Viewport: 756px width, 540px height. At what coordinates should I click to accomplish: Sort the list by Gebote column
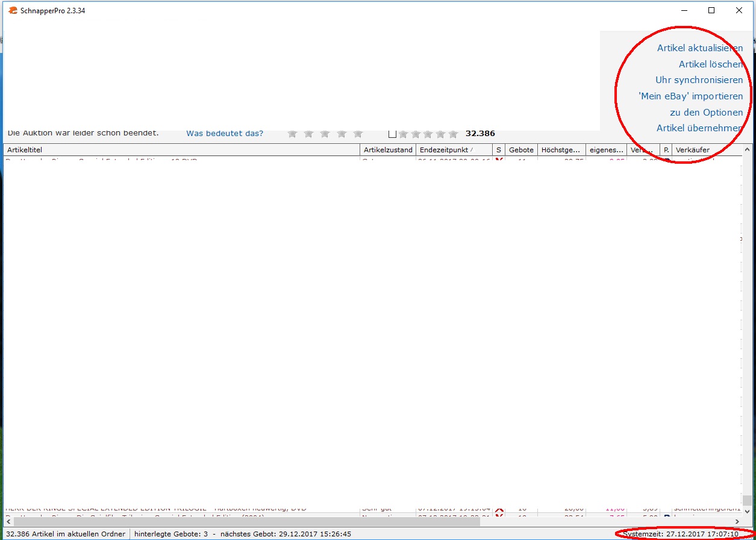pyautogui.click(x=521, y=150)
